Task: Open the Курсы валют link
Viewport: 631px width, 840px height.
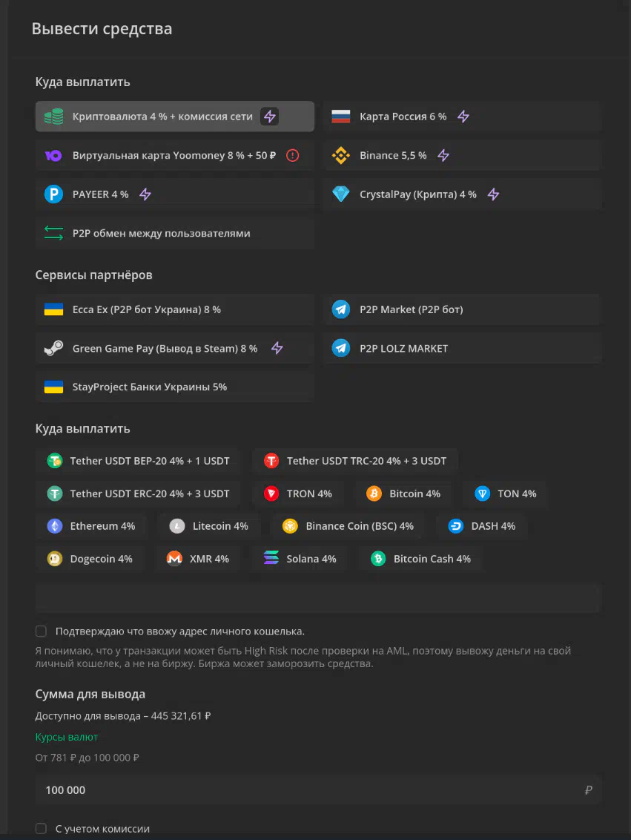Action: (67, 737)
